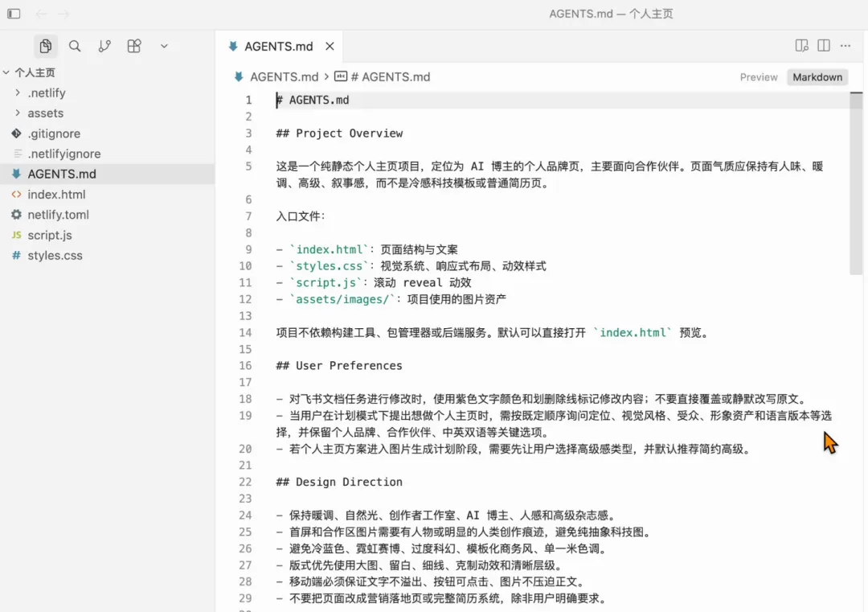Open the search view icon
The image size is (868, 612).
[x=75, y=46]
